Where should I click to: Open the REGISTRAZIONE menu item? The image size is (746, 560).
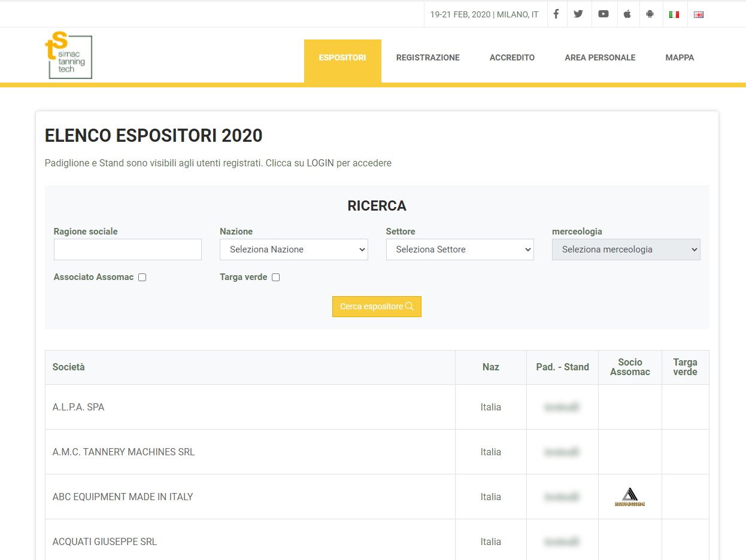[x=428, y=58]
